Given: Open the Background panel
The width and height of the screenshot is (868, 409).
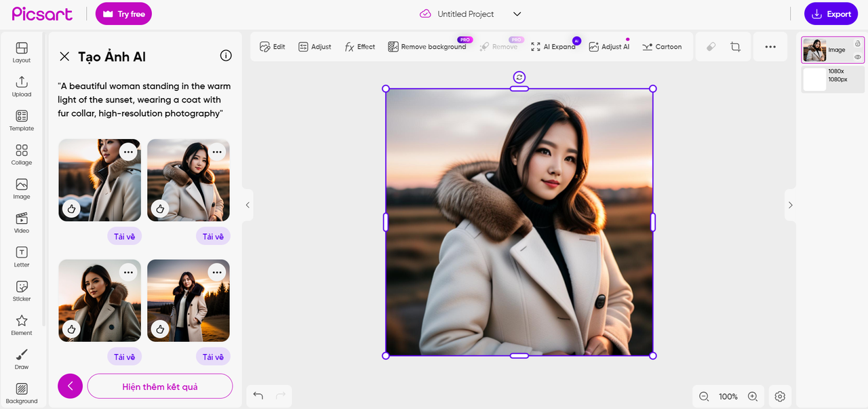Looking at the screenshot, I should (x=22, y=393).
